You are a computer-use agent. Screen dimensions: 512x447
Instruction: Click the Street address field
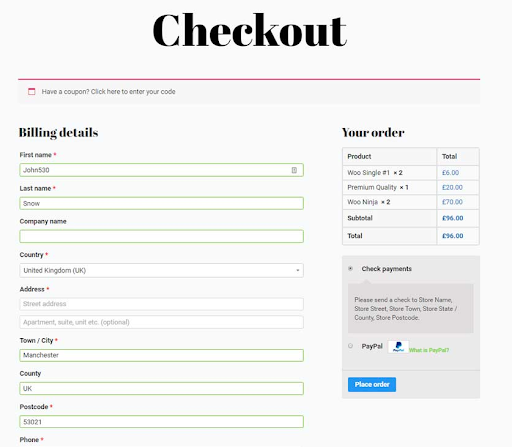click(161, 304)
